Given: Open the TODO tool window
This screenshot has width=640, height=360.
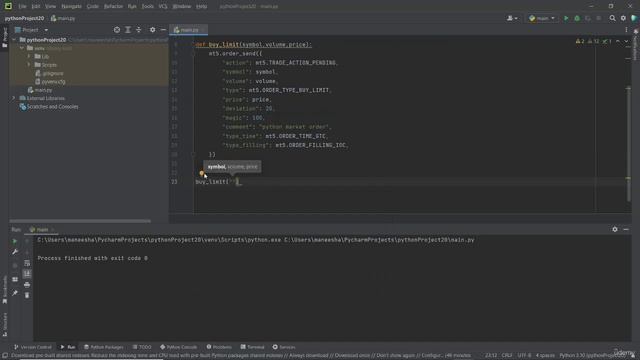Looking at the screenshot, I should pyautogui.click(x=142, y=347).
